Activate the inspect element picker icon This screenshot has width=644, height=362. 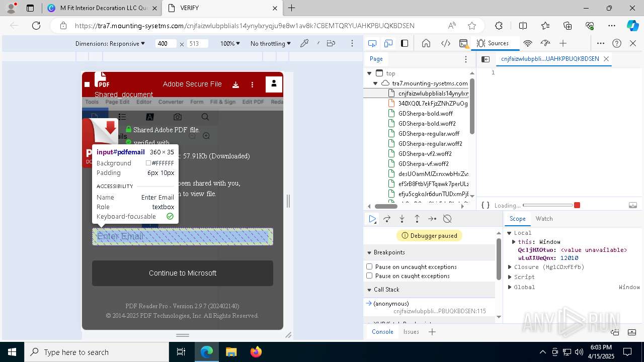click(x=372, y=43)
